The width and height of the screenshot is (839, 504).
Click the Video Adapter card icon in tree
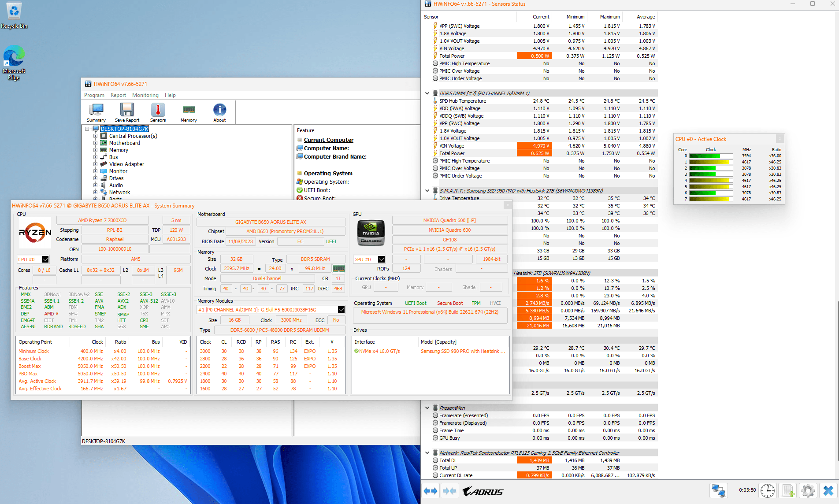[x=104, y=164]
